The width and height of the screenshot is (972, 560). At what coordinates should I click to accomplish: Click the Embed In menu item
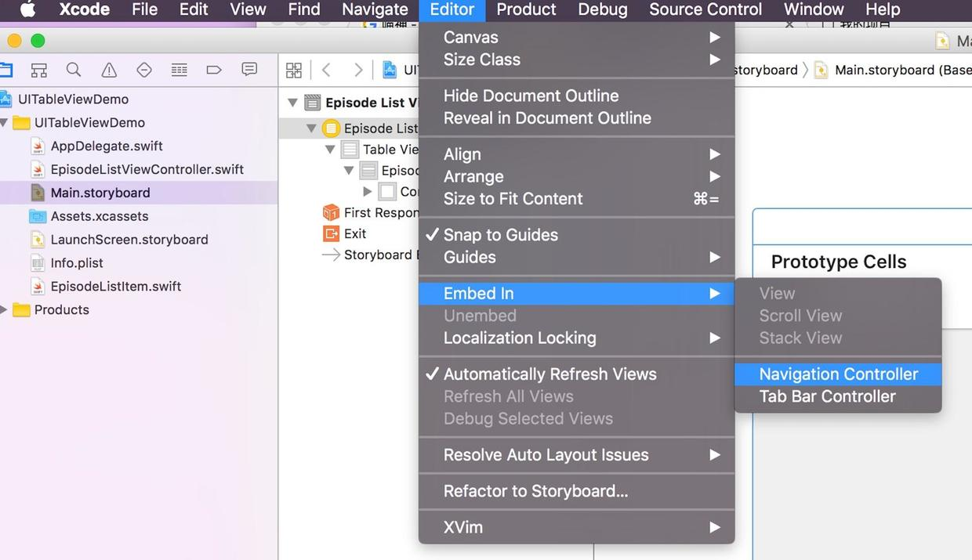coord(576,294)
